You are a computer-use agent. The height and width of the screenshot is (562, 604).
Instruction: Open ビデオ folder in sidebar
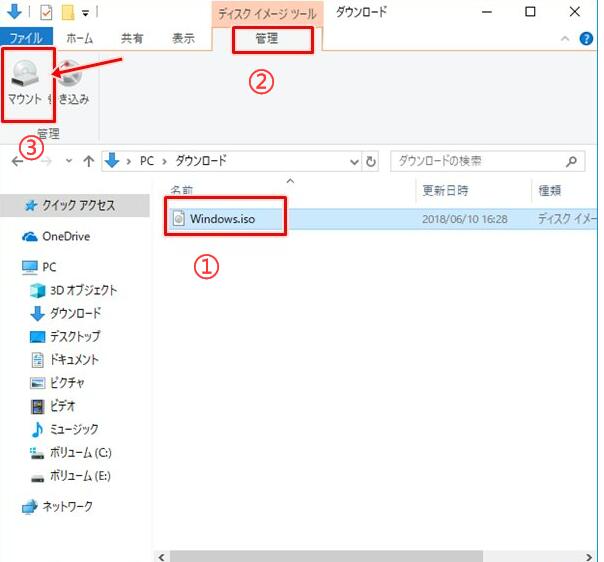pos(52,406)
